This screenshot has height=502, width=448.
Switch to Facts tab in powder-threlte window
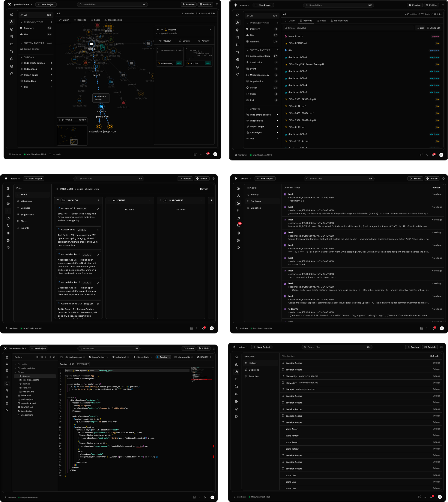(95, 20)
